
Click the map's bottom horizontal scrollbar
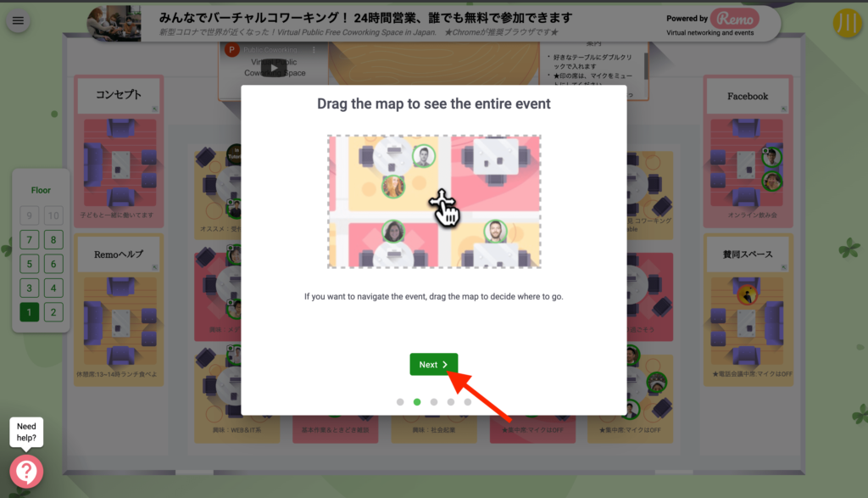click(434, 473)
